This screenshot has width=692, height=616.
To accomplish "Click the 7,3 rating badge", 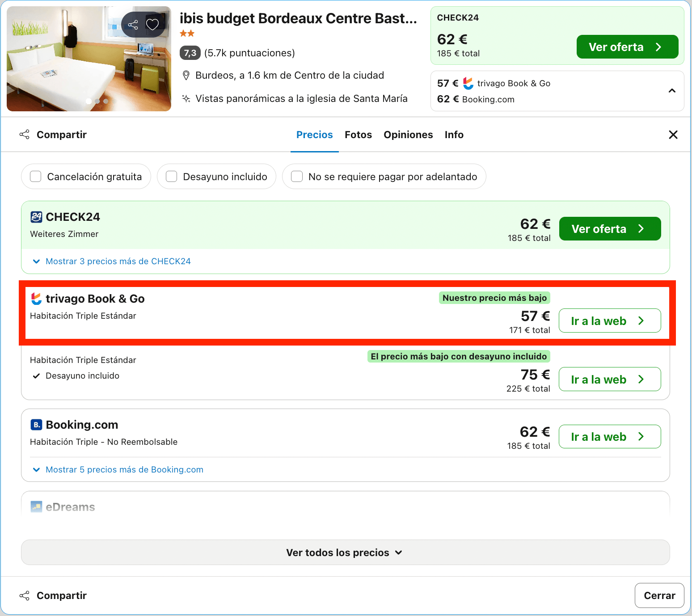I will (x=190, y=53).
